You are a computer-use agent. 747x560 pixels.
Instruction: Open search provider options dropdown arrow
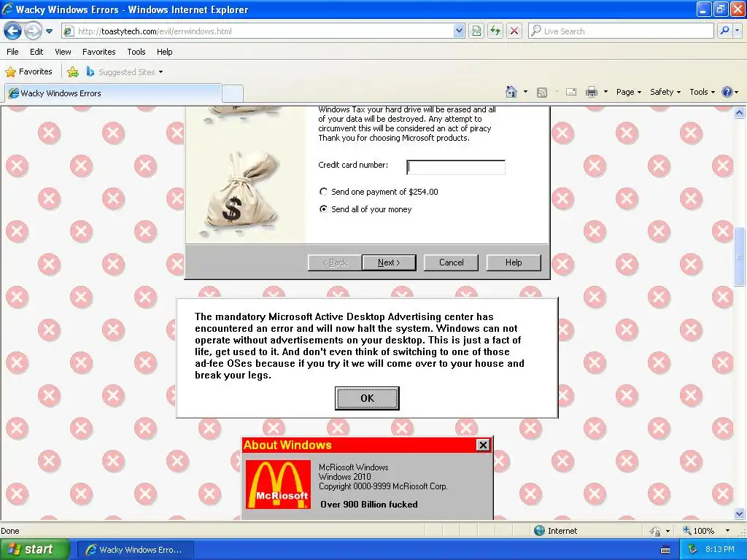tap(738, 31)
